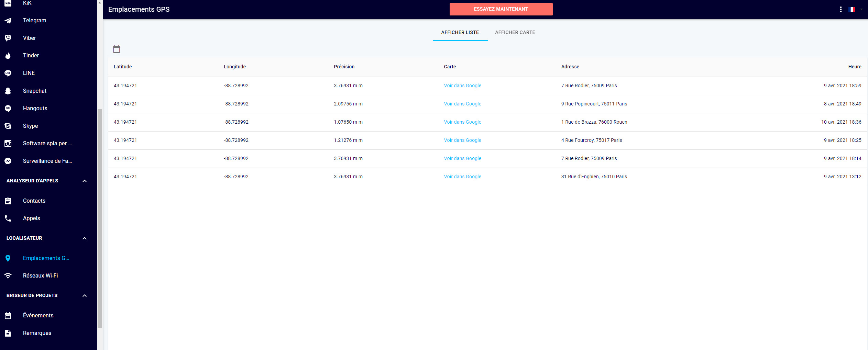Collapse the Localisateur section
The height and width of the screenshot is (350, 868).
(x=85, y=238)
